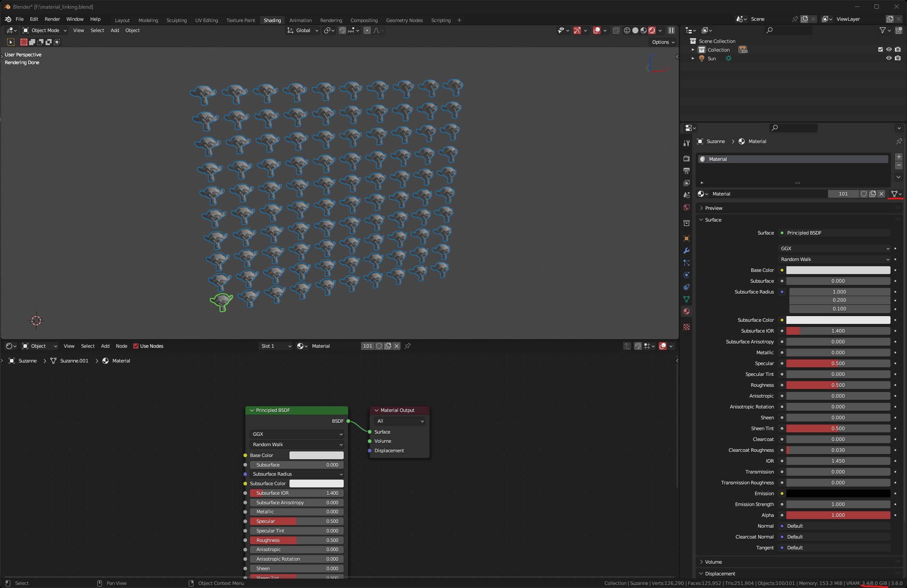Toggle proportional editing in viewport header
Screen dimensions: 907x588
click(367, 30)
